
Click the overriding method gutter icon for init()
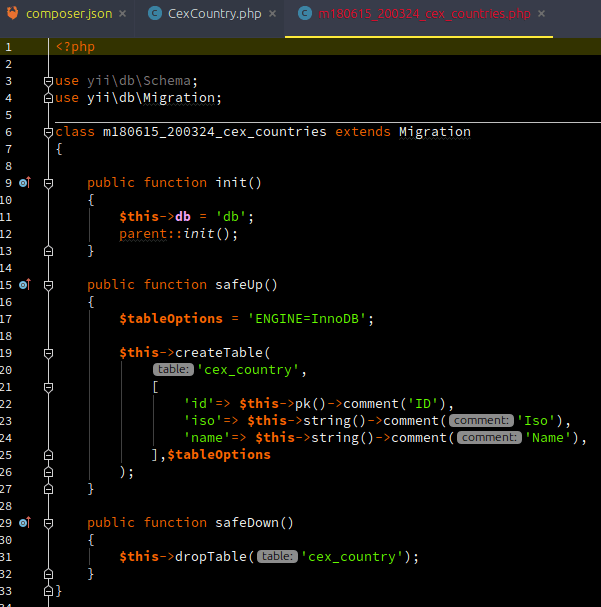[x=25, y=182]
